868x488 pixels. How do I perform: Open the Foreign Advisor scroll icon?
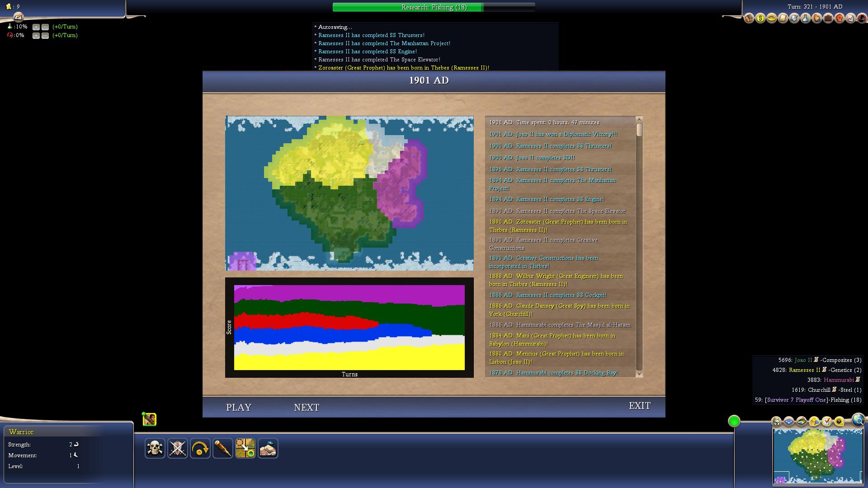(783, 18)
